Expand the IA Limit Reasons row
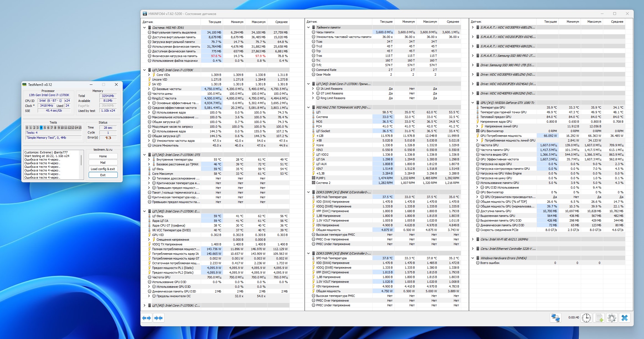The width and height of the screenshot is (644, 339). pos(313,89)
